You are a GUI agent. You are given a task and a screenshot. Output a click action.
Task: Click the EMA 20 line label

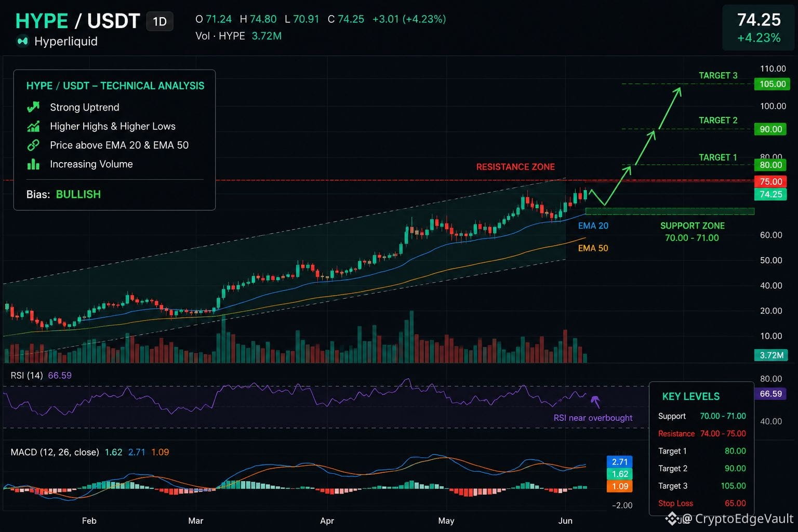pos(593,225)
